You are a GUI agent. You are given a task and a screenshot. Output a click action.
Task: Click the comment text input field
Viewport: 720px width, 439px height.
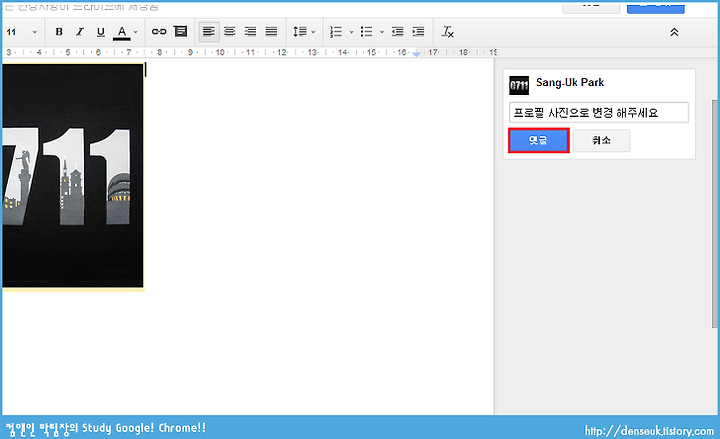pyautogui.click(x=598, y=113)
